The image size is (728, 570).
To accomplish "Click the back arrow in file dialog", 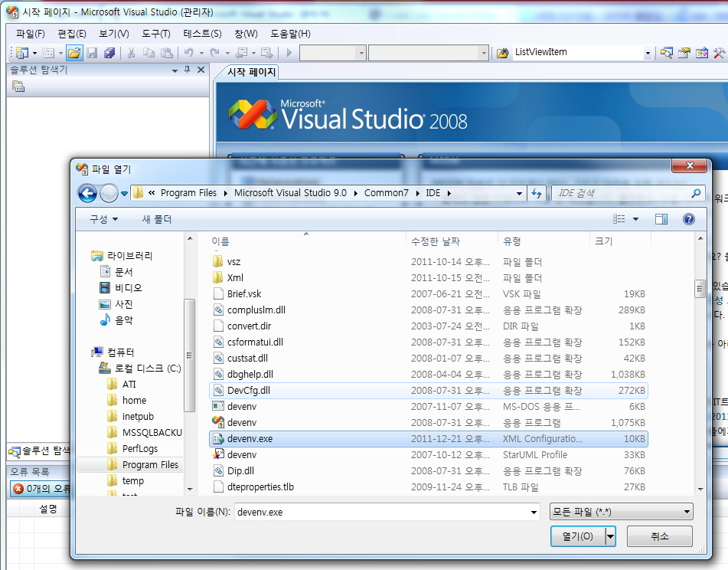I will (87, 194).
